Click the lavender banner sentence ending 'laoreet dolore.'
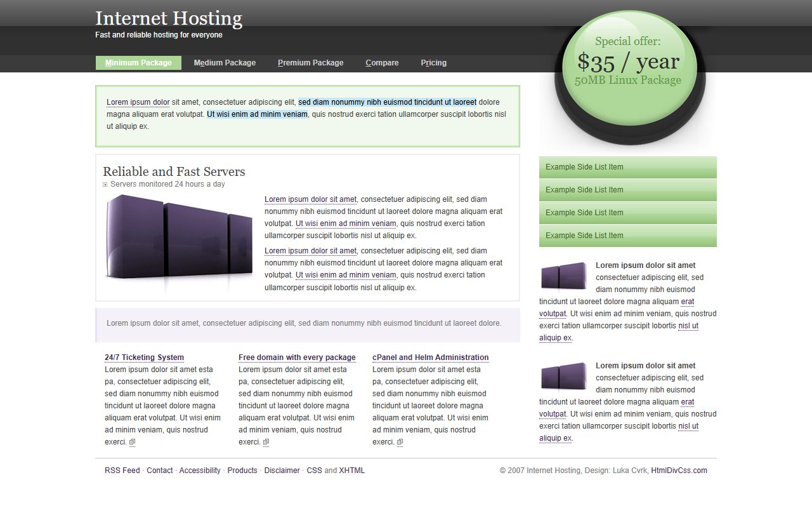The height and width of the screenshot is (508, 812). [304, 323]
